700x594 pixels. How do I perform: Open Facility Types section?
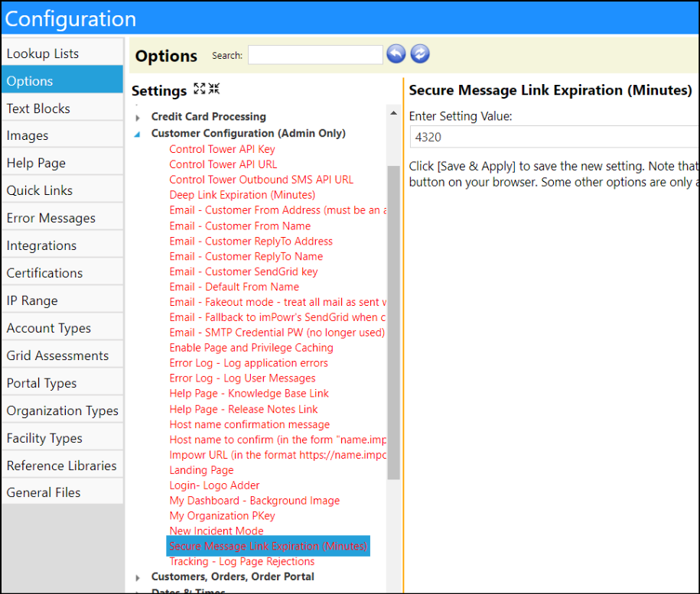coord(63,438)
